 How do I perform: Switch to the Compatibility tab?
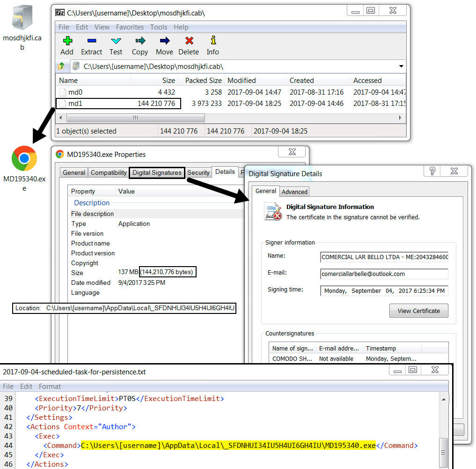[x=109, y=172]
